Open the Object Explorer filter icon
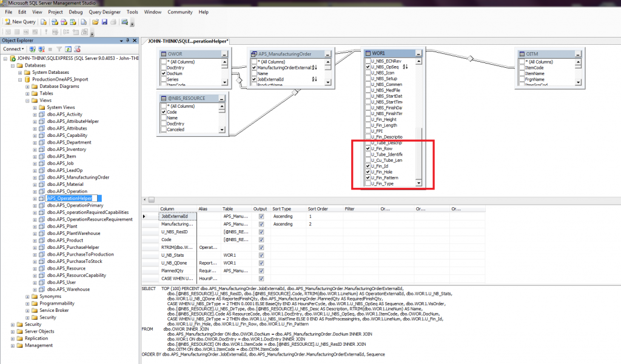The height and width of the screenshot is (364, 621). pyautogui.click(x=59, y=48)
